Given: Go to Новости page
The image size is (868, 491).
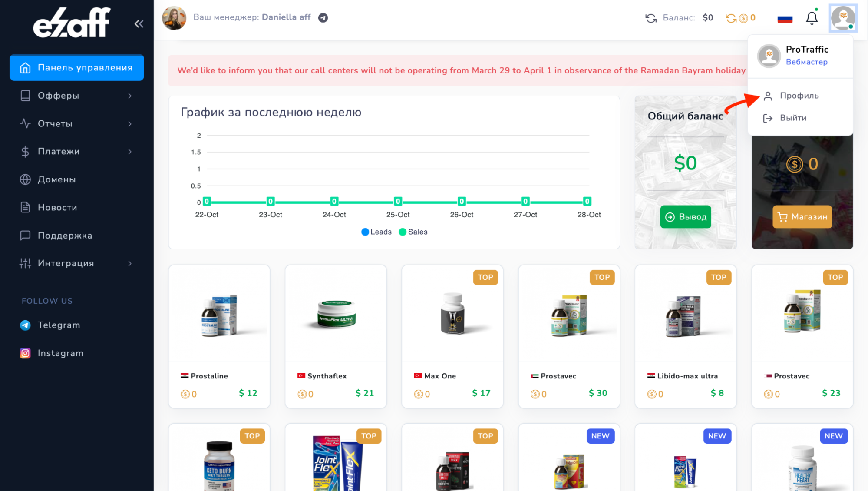Looking at the screenshot, I should pos(77,207).
